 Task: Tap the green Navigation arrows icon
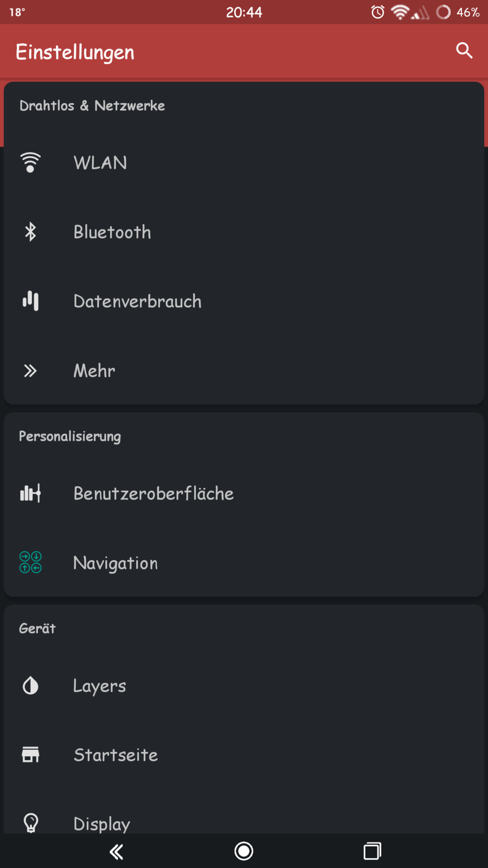[30, 562]
